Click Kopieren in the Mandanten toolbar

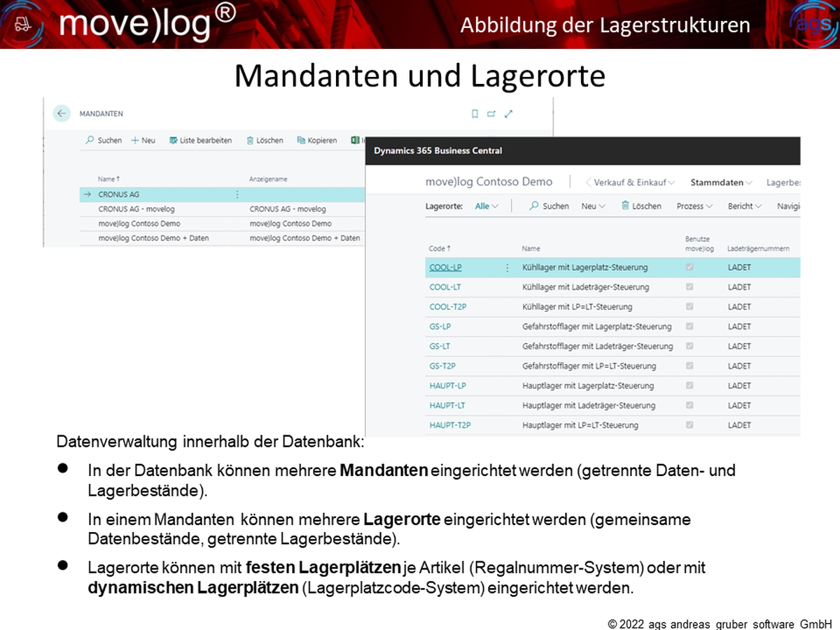pyautogui.click(x=316, y=140)
